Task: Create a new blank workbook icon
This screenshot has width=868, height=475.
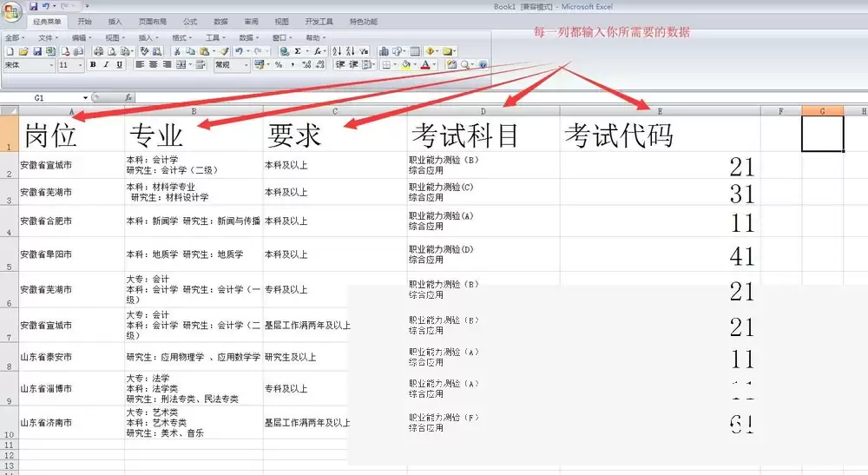Action: tap(10, 51)
